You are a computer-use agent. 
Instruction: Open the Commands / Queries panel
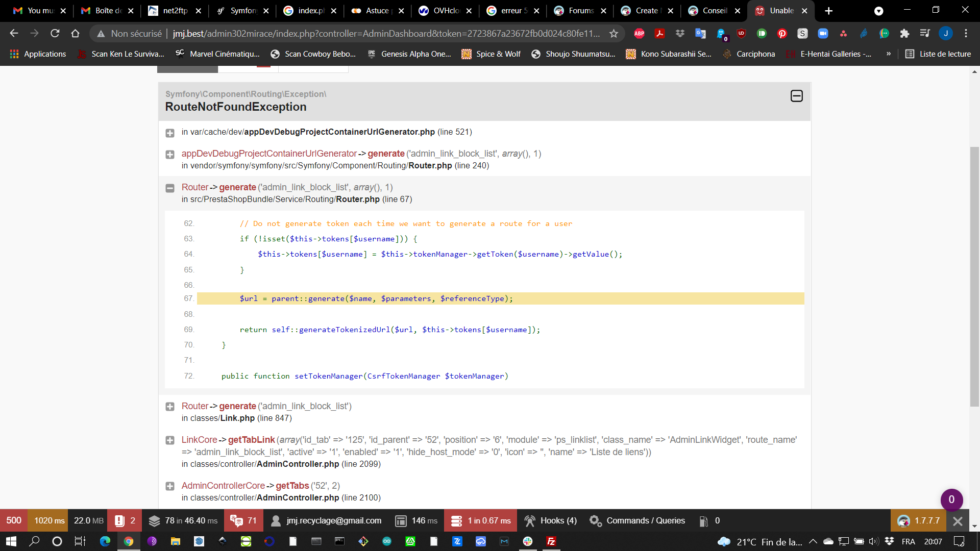(x=638, y=520)
